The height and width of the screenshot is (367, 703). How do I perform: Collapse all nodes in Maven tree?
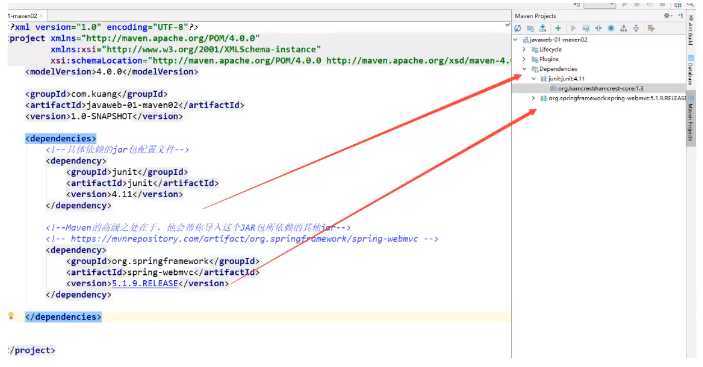[636, 28]
